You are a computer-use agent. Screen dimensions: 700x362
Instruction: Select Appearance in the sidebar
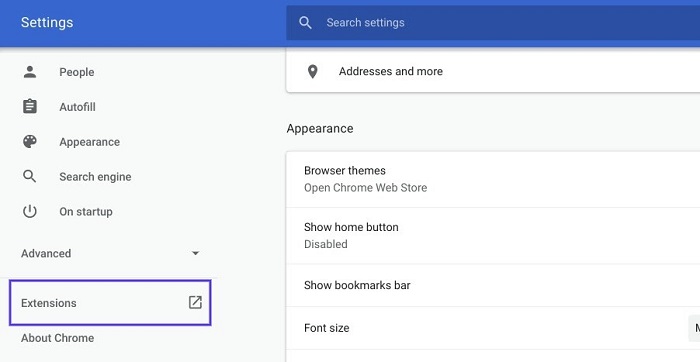89,142
